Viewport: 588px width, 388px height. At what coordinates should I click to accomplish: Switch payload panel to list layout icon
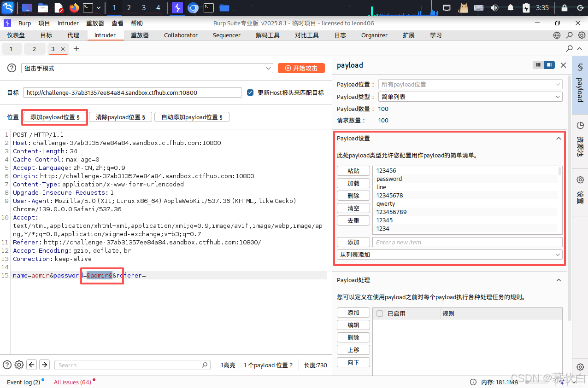point(538,65)
